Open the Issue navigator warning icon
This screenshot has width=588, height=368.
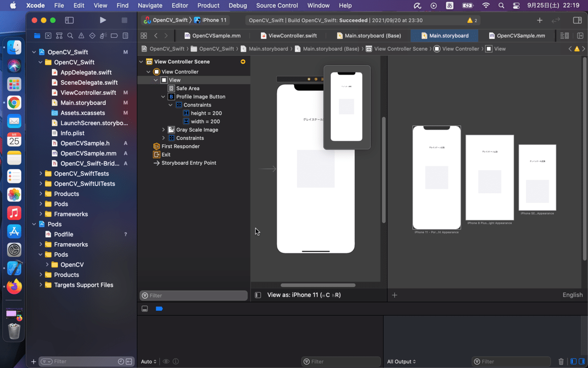point(81,36)
